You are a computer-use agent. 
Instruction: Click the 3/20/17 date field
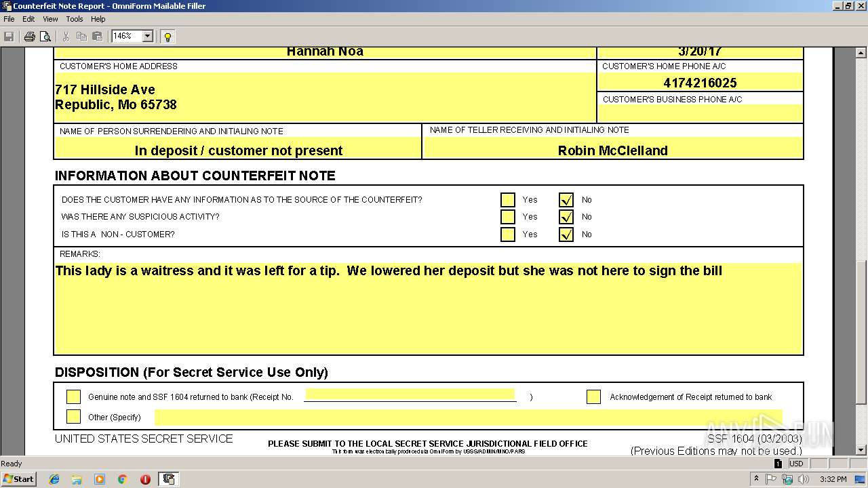coord(700,52)
